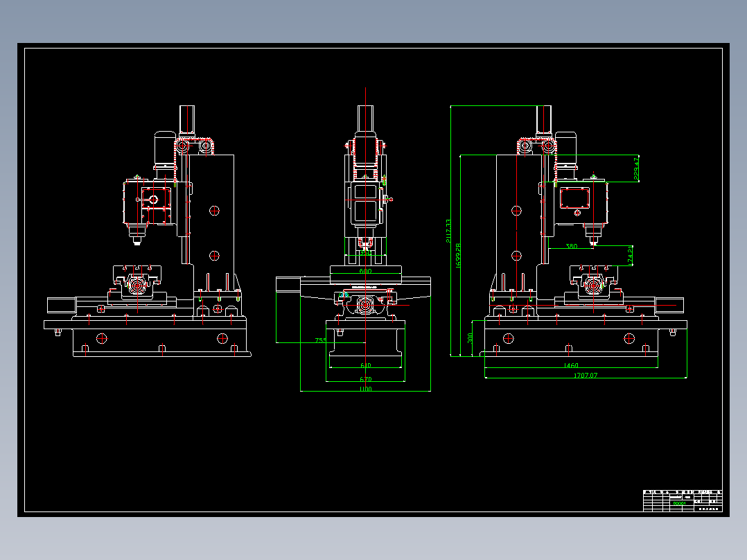
Task: Click the green text in title block
Action: 679,503
